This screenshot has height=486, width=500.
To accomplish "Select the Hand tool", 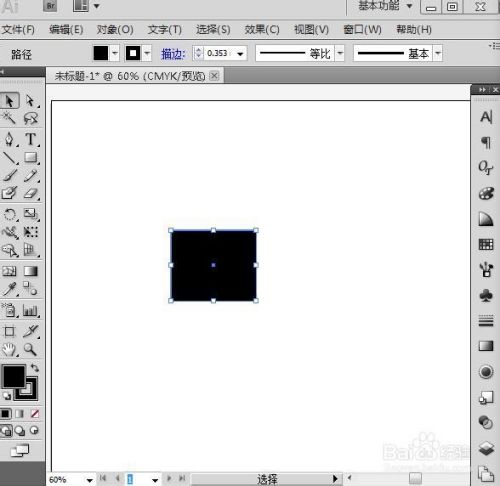I will point(9,349).
